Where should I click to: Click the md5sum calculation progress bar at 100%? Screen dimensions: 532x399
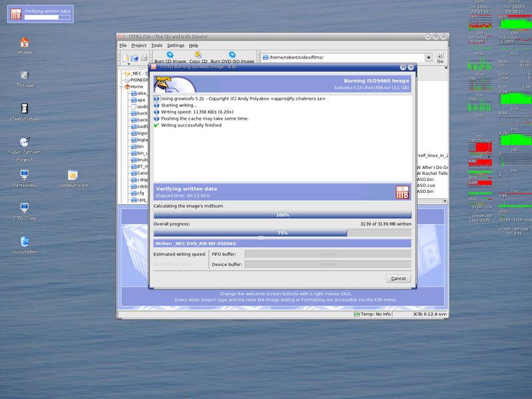(x=282, y=215)
